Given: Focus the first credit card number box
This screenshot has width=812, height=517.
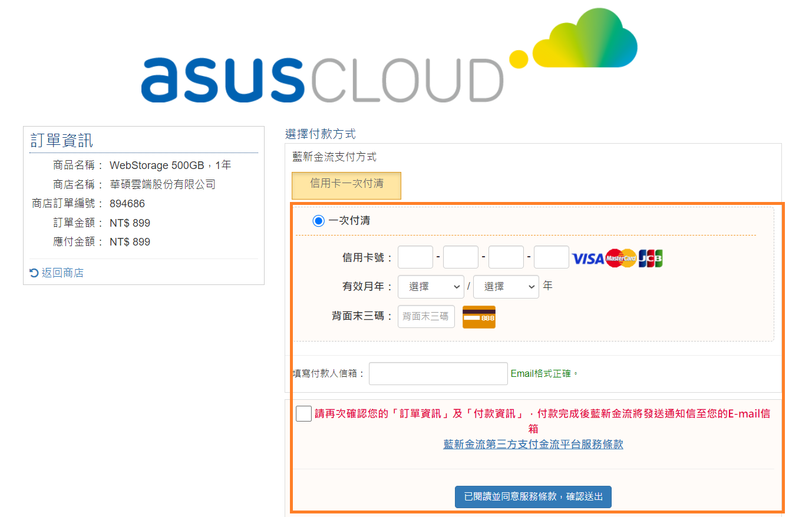Looking at the screenshot, I should [x=415, y=257].
